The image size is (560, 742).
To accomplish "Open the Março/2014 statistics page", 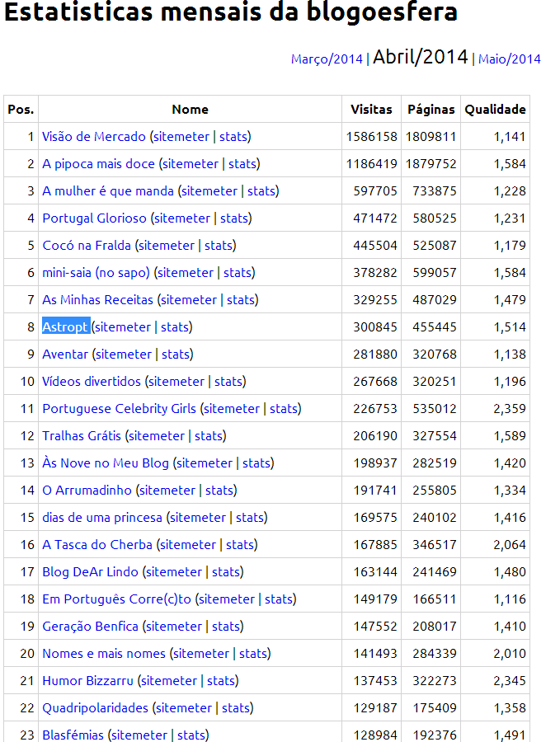I will (x=326, y=59).
